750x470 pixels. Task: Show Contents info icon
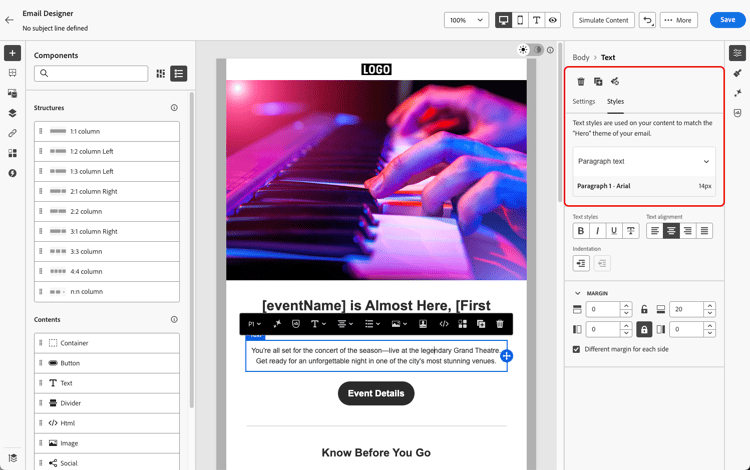(174, 319)
